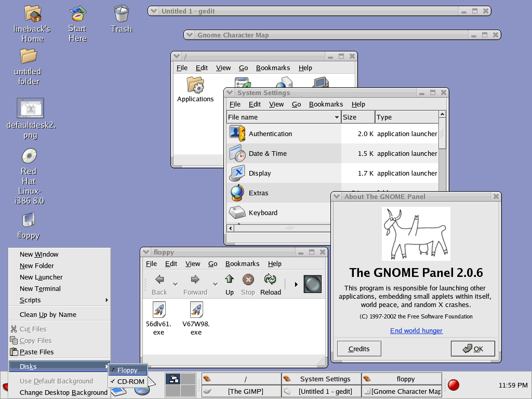Image resolution: width=532 pixels, height=399 pixels.
Task: Click the Credits button
Action: [x=359, y=349]
